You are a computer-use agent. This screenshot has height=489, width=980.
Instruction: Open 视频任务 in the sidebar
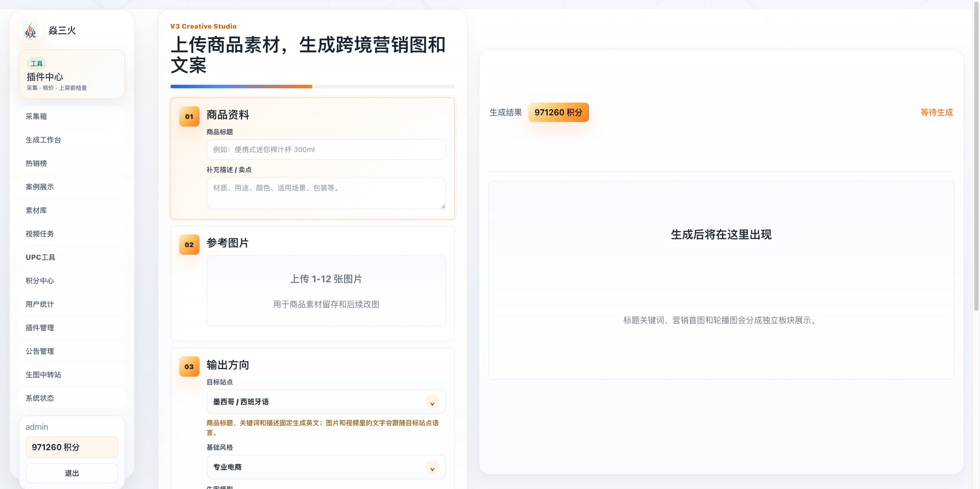click(72, 234)
